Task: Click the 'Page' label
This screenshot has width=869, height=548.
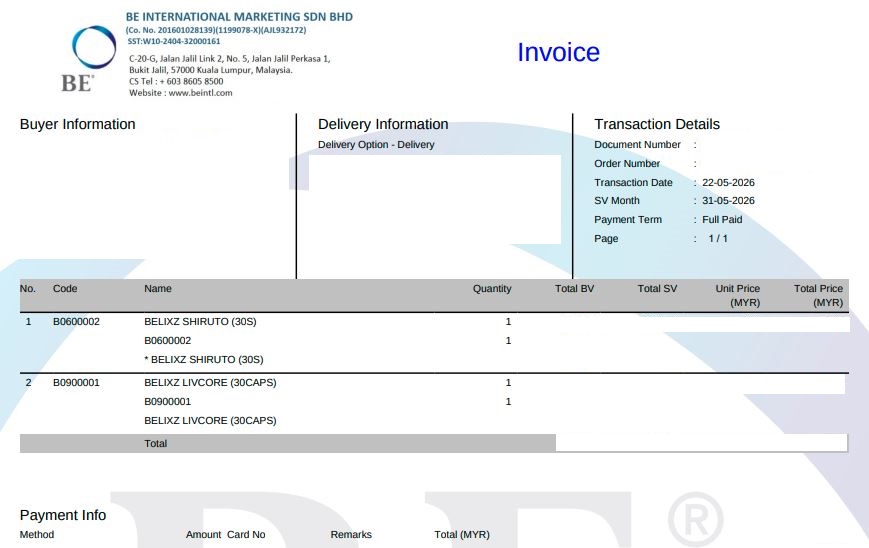Action: (x=606, y=238)
